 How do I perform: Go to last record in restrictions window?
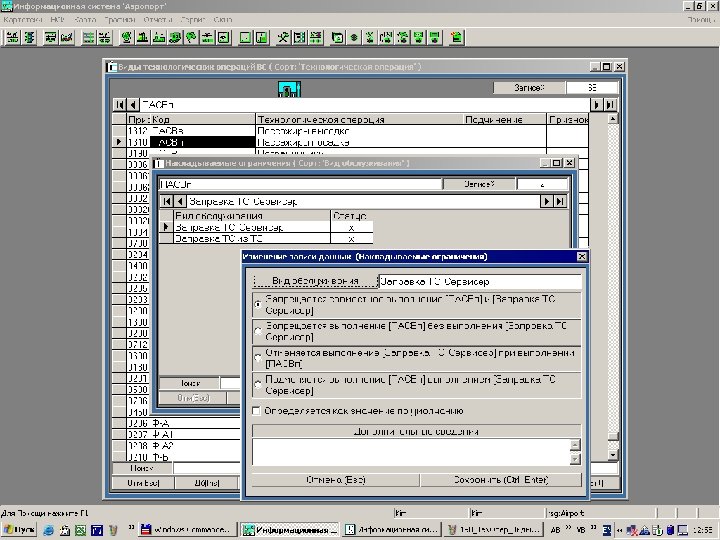coord(560,202)
